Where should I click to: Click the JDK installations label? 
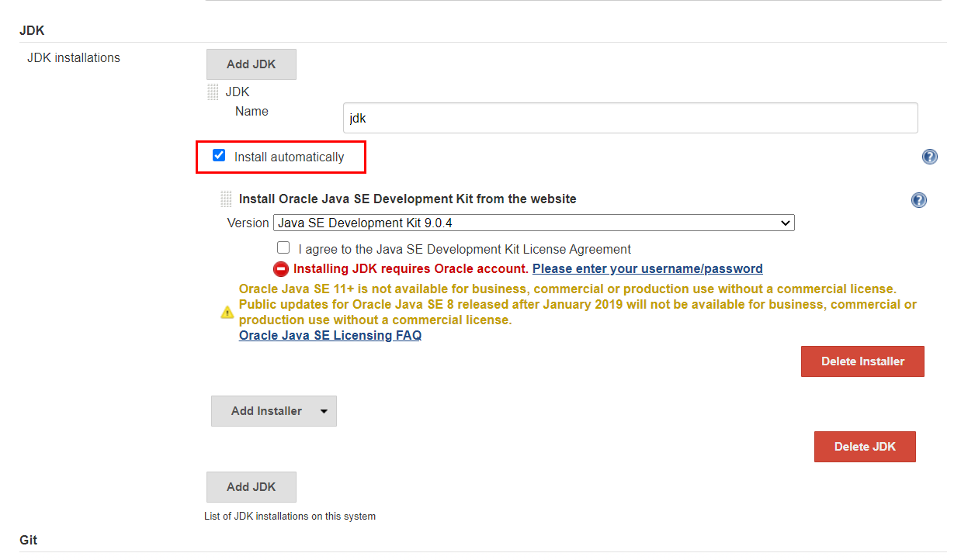pos(74,57)
